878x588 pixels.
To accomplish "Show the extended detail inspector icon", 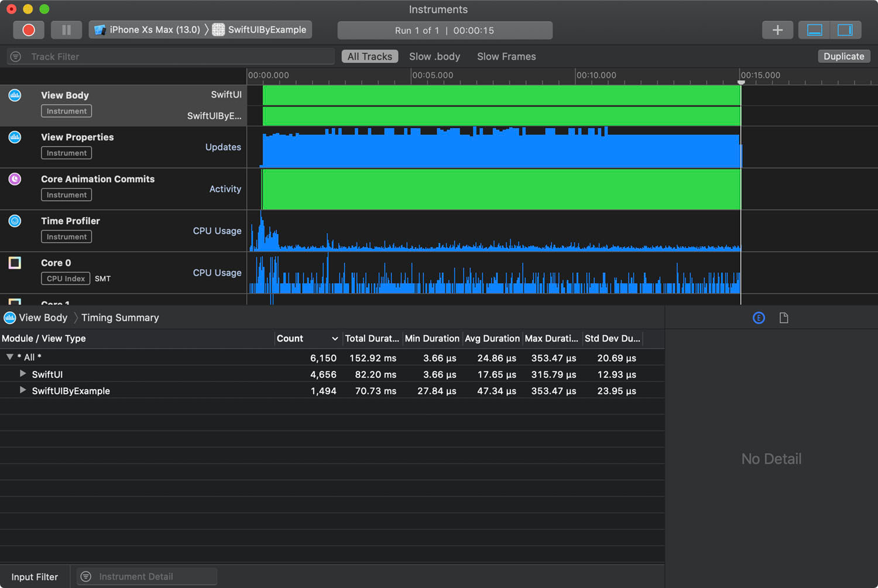I will click(759, 318).
